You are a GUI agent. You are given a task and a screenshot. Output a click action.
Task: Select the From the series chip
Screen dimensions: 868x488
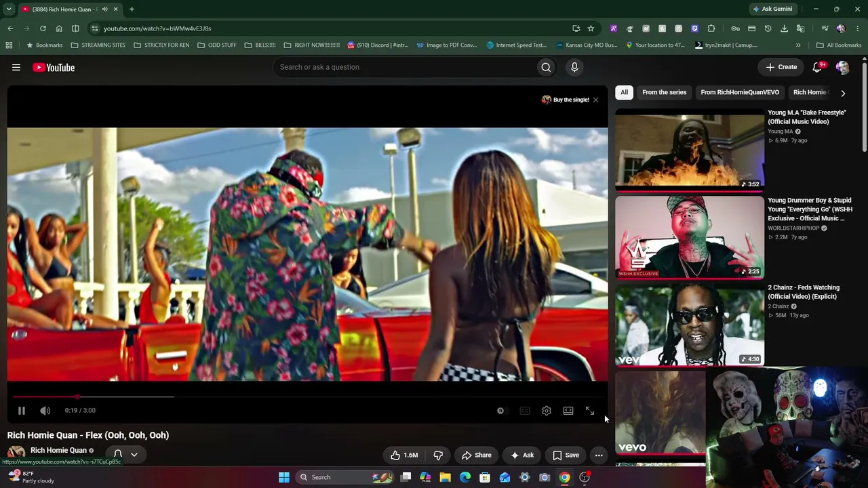[x=665, y=92]
